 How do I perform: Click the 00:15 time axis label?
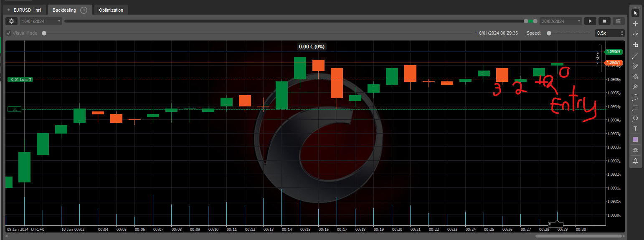click(x=305, y=229)
